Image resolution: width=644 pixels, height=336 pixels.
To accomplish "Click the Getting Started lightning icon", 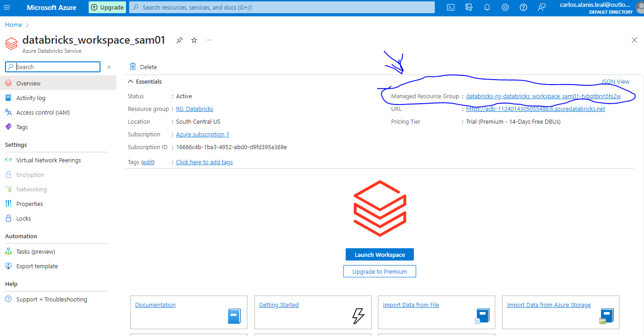I will [358, 316].
